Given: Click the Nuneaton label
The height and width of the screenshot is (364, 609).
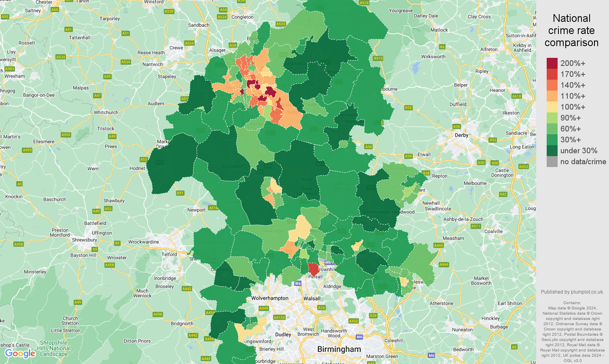Looking at the screenshot, I should click(462, 330).
